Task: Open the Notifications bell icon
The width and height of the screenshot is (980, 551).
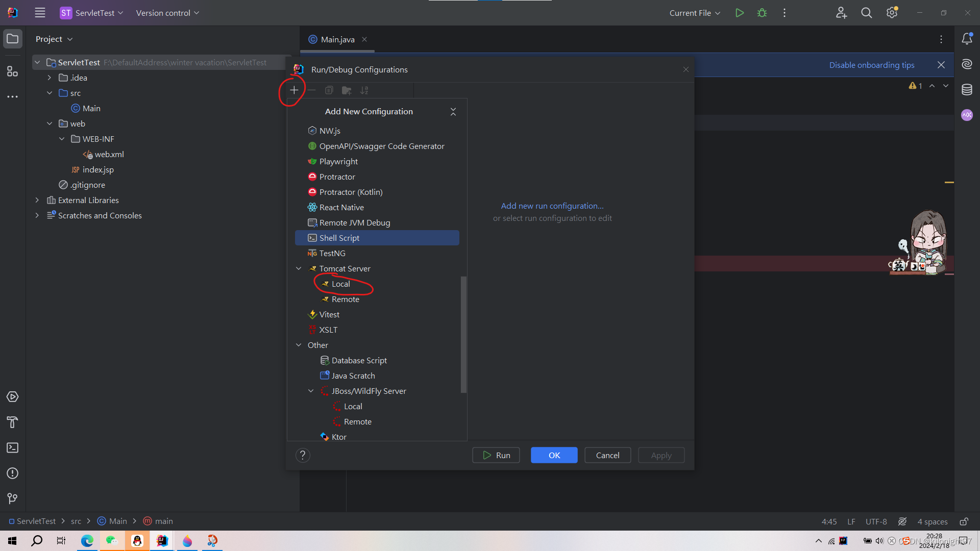Action: point(967,39)
